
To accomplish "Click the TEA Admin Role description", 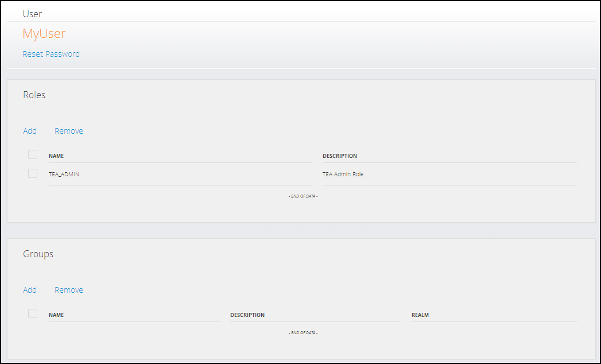I will [343, 174].
